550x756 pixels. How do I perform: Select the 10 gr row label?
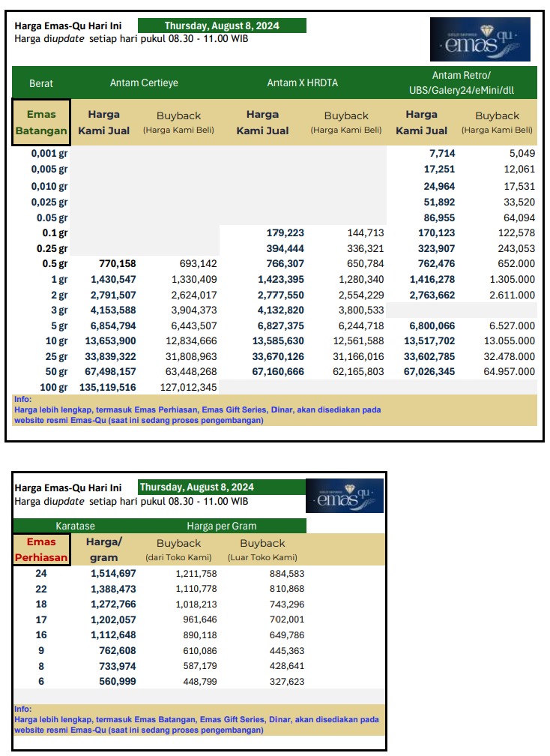pos(57,340)
